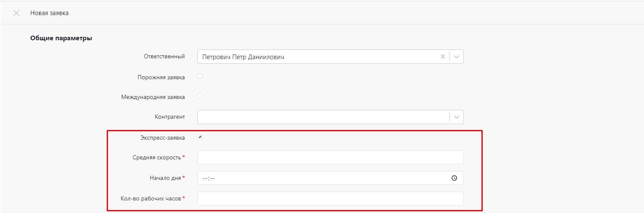Click the Петрович Петр Даниилович value
This screenshot has width=644, height=213.
point(243,57)
